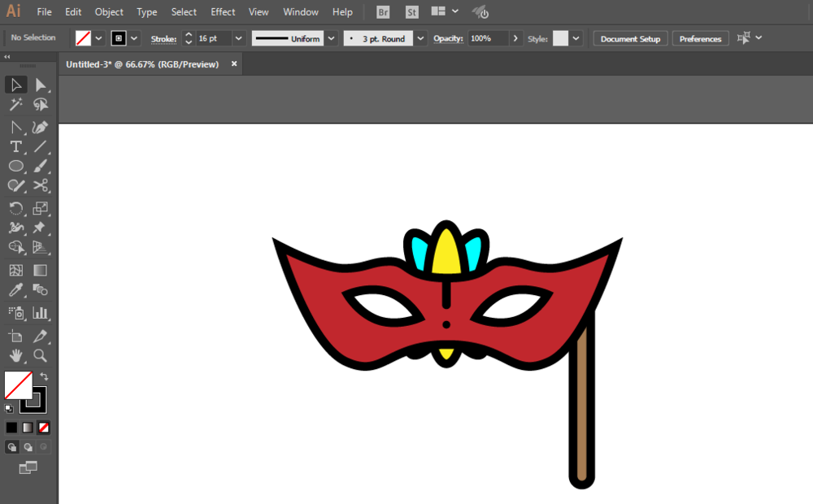The height and width of the screenshot is (504, 813).
Task: Set paint to None in toolbox
Action: 44,427
